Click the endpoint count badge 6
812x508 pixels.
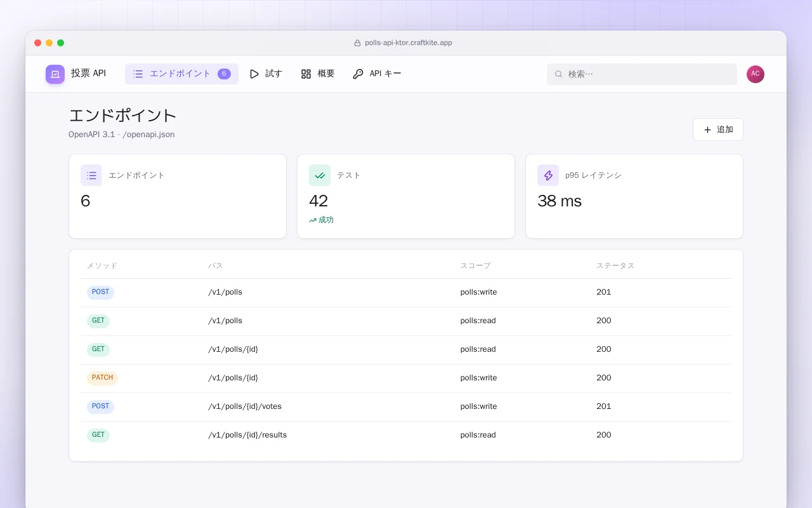[224, 74]
